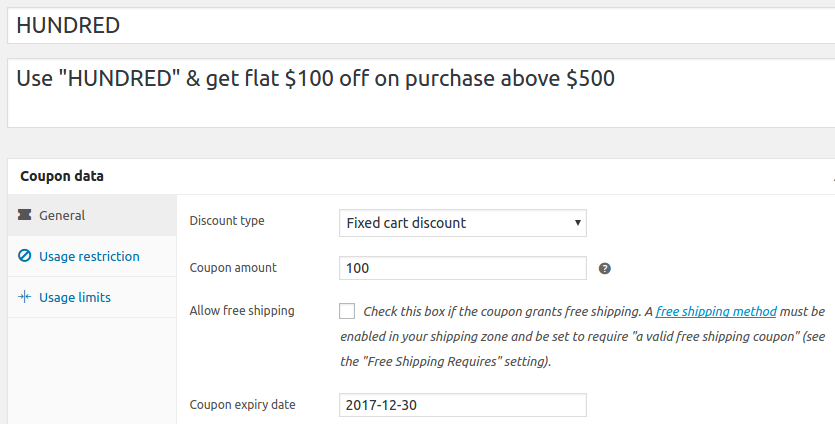Viewport: 835px width, 424px height.
Task: Collapse the Coupon data panel arrow
Action: click(832, 177)
